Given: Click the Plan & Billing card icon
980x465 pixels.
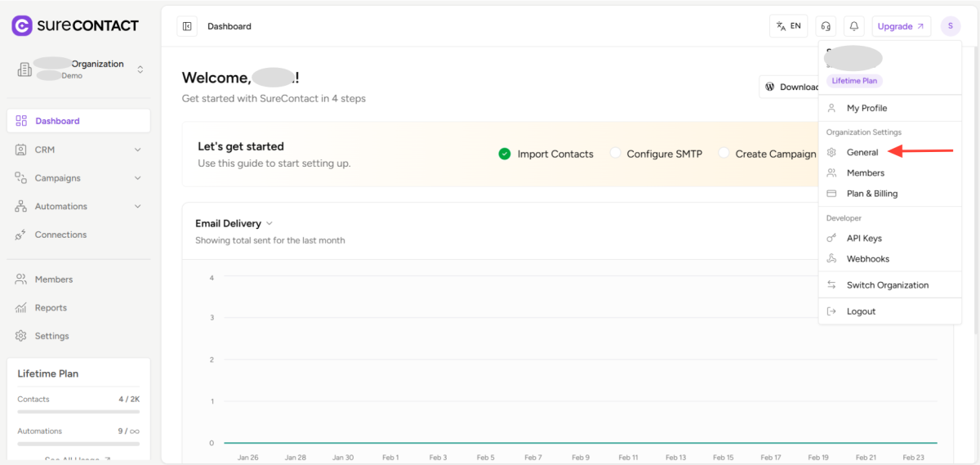Looking at the screenshot, I should 831,194.
